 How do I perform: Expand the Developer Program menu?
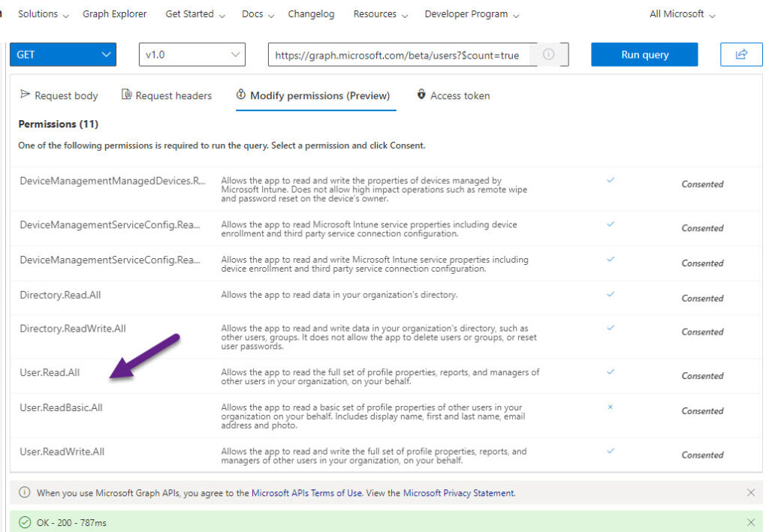tap(472, 14)
